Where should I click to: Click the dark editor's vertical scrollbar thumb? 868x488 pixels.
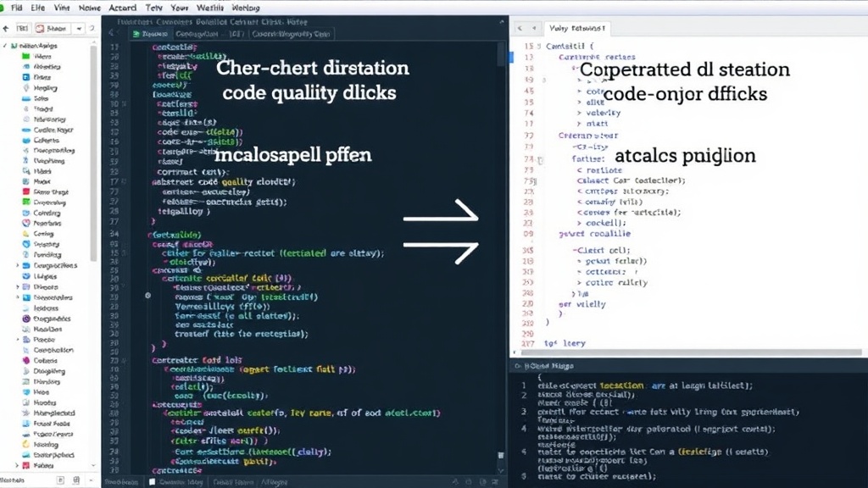tap(501, 53)
